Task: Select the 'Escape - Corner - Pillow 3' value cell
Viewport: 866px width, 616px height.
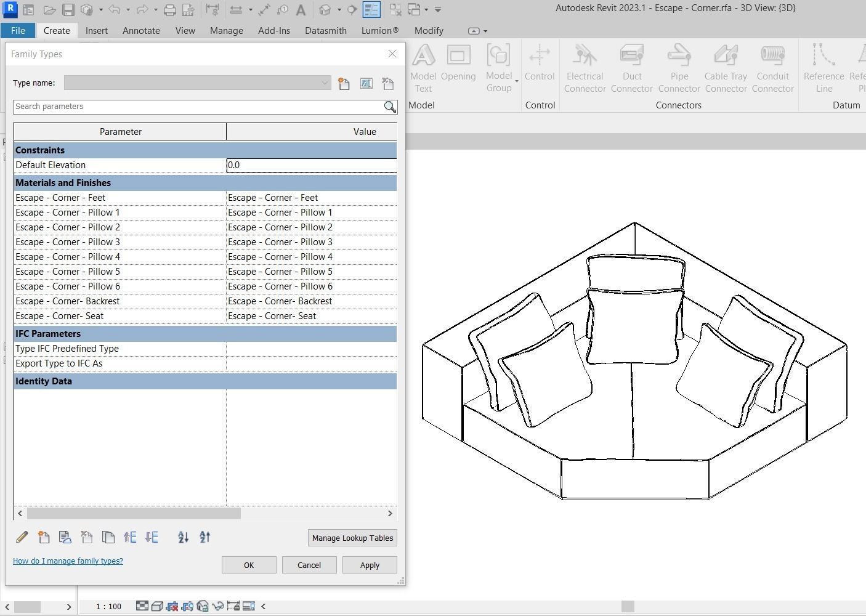Action: click(312, 242)
